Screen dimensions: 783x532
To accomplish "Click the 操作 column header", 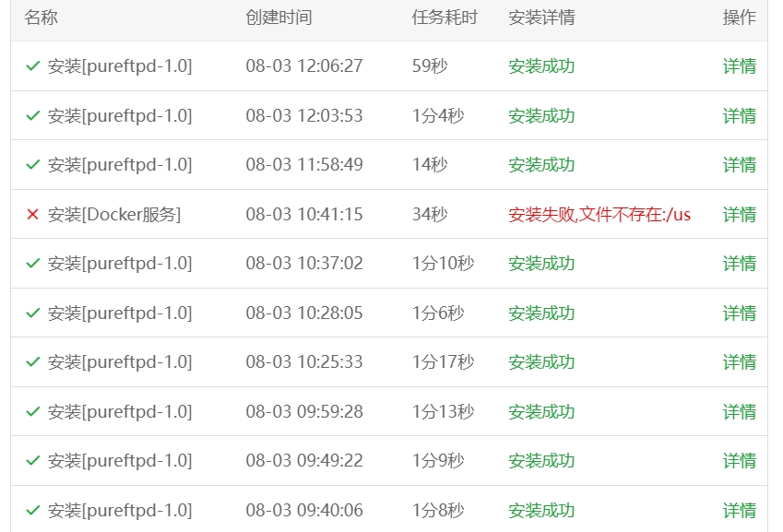I will click(x=740, y=18).
